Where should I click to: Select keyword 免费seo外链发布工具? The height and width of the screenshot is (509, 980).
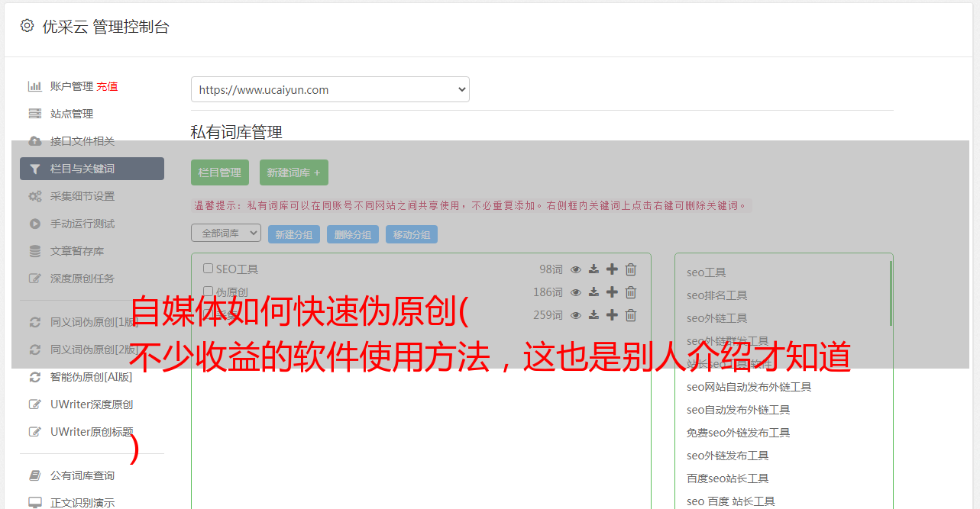738,433
